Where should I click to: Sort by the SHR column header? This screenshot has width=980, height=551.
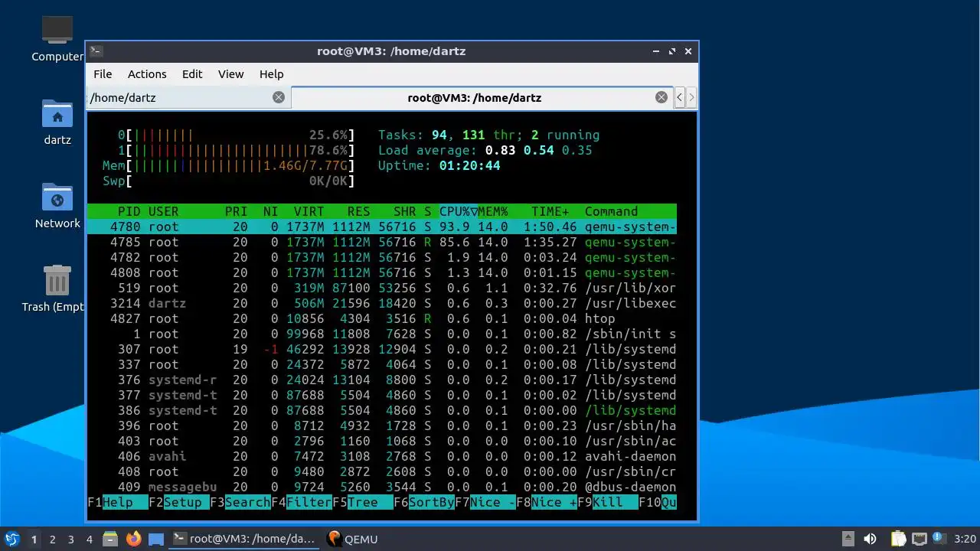404,212
